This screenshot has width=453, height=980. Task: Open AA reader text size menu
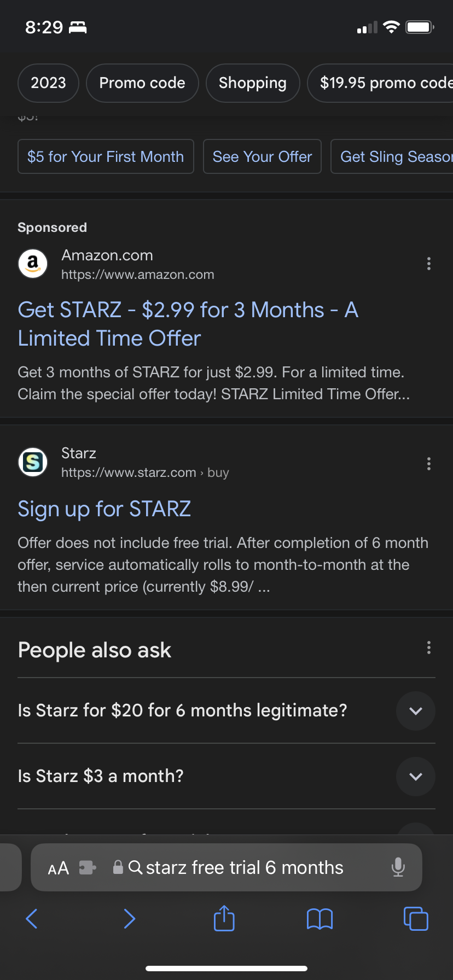59,868
